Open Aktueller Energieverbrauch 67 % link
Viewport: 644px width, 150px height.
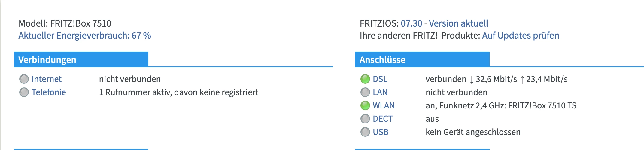tap(85, 36)
